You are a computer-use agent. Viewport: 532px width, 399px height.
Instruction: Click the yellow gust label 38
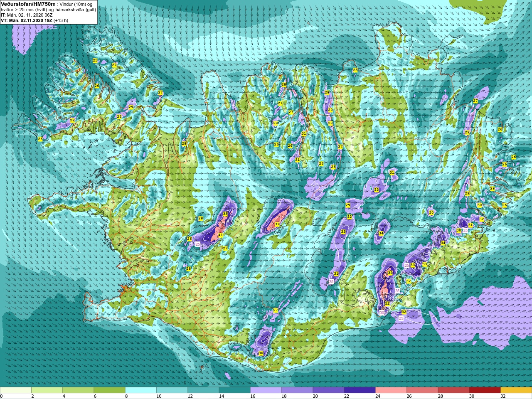(x=390, y=273)
